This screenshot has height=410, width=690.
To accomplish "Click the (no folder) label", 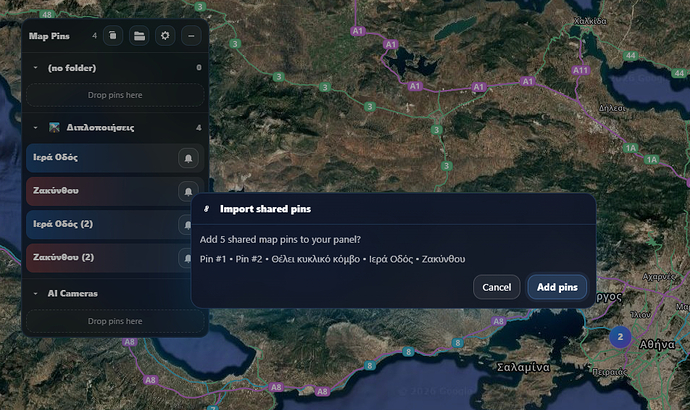I will click(x=72, y=68).
